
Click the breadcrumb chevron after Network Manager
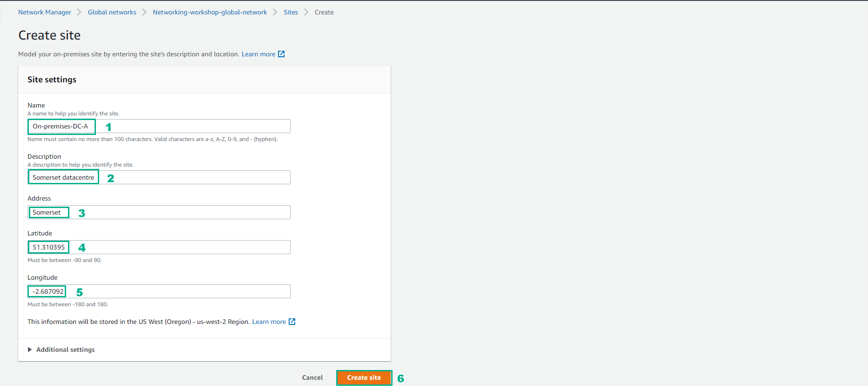79,12
